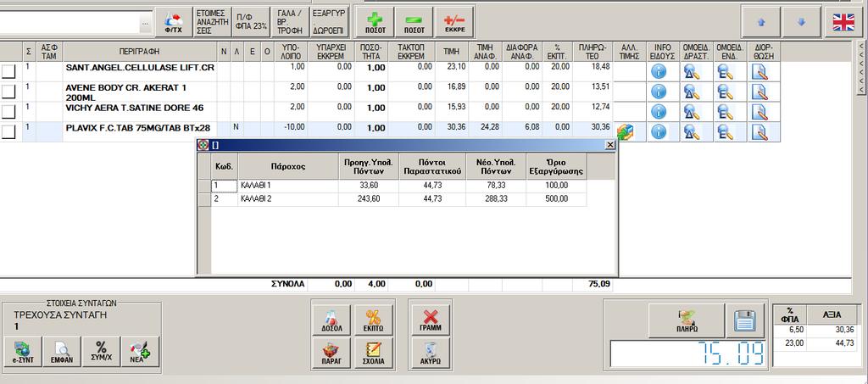Switch language with UK flag icon
The image size is (868, 384).
pos(843,23)
